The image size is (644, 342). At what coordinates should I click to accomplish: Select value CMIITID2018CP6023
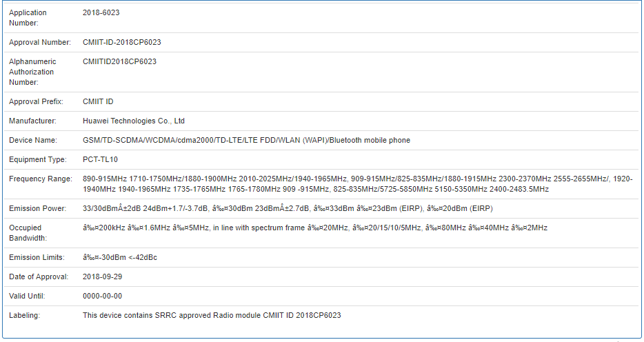coord(119,61)
